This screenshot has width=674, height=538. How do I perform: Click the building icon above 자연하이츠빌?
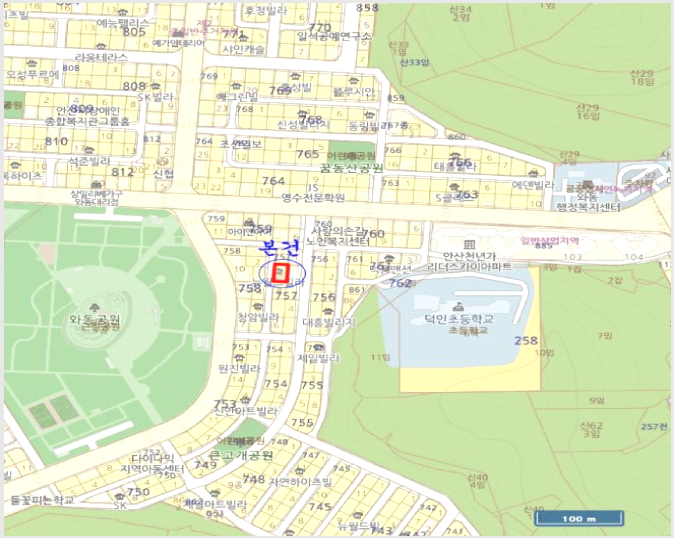click(x=302, y=470)
